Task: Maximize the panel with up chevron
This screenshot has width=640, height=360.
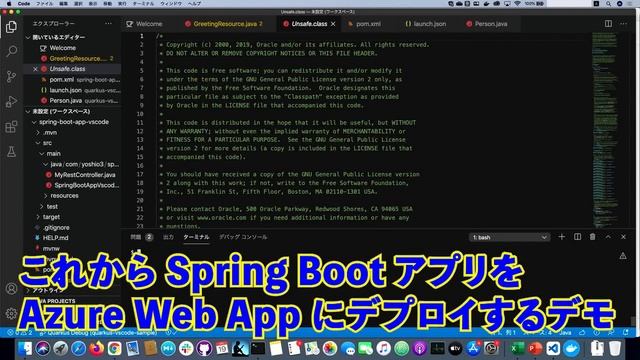Action: (608, 237)
